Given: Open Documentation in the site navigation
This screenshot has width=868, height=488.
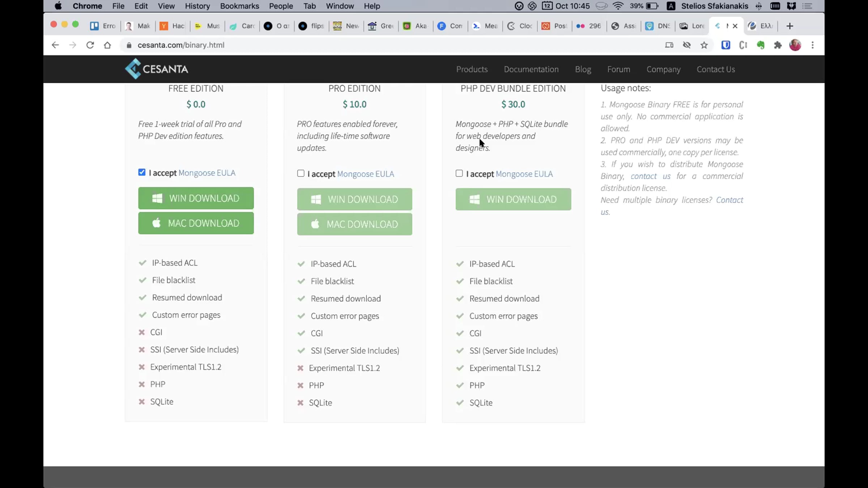Looking at the screenshot, I should tap(531, 69).
